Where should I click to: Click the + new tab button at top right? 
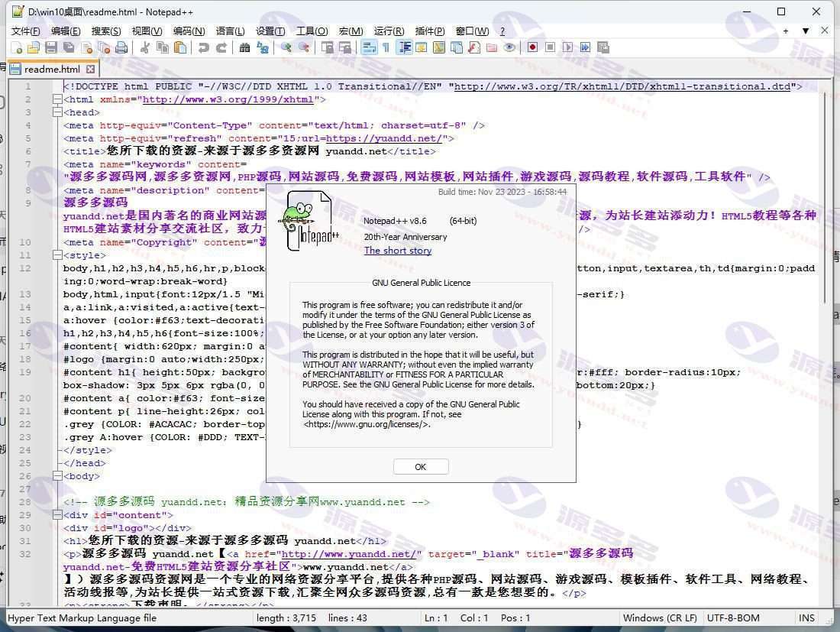[785, 31]
